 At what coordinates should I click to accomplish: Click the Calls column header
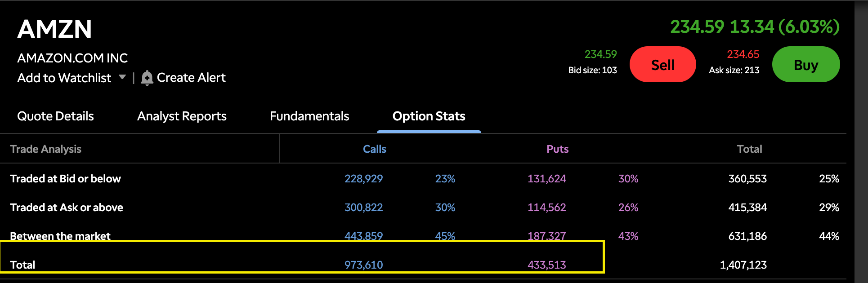click(375, 149)
